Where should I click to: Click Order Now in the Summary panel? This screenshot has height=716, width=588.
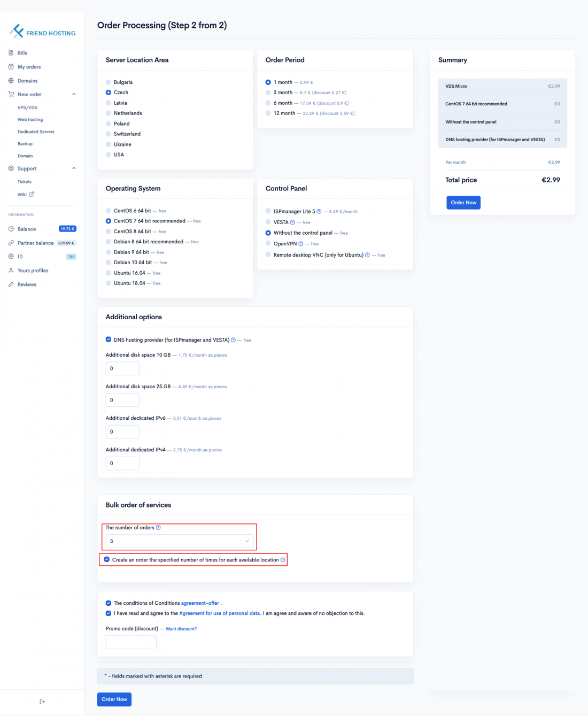pyautogui.click(x=463, y=203)
